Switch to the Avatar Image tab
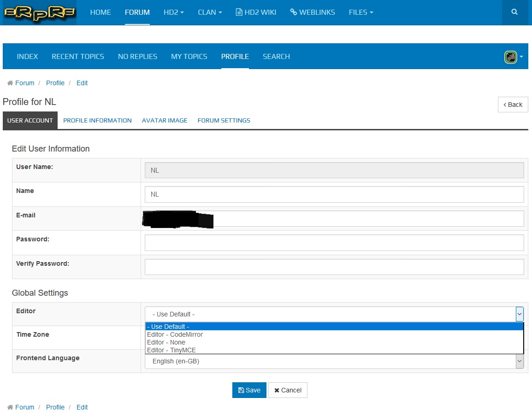 165,121
